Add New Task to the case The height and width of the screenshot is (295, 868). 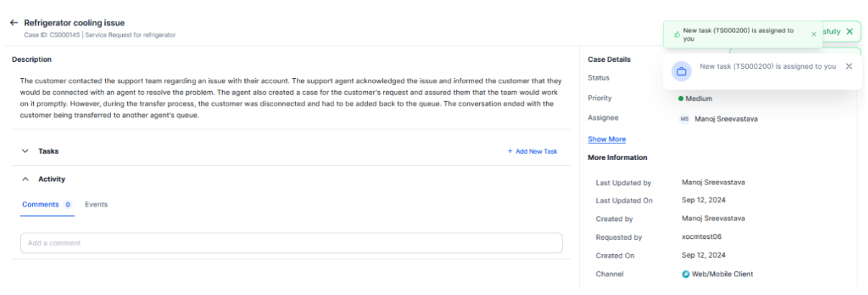pos(536,151)
